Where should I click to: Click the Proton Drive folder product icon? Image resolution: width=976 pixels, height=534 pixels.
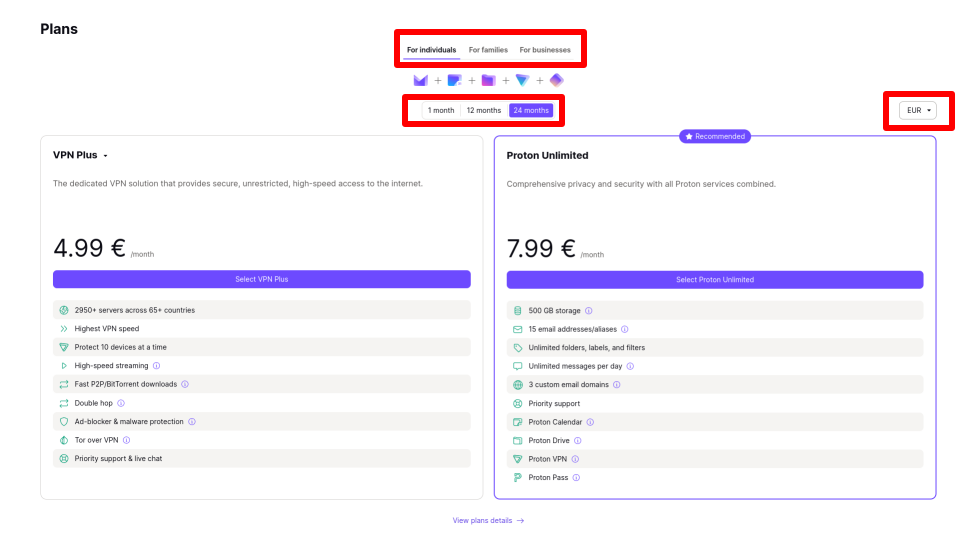click(489, 80)
